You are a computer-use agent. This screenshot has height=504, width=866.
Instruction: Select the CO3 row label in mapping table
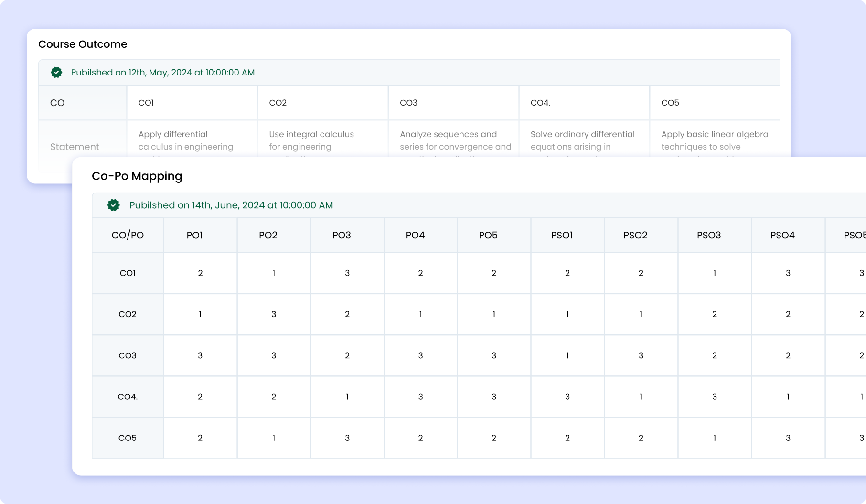[128, 355]
